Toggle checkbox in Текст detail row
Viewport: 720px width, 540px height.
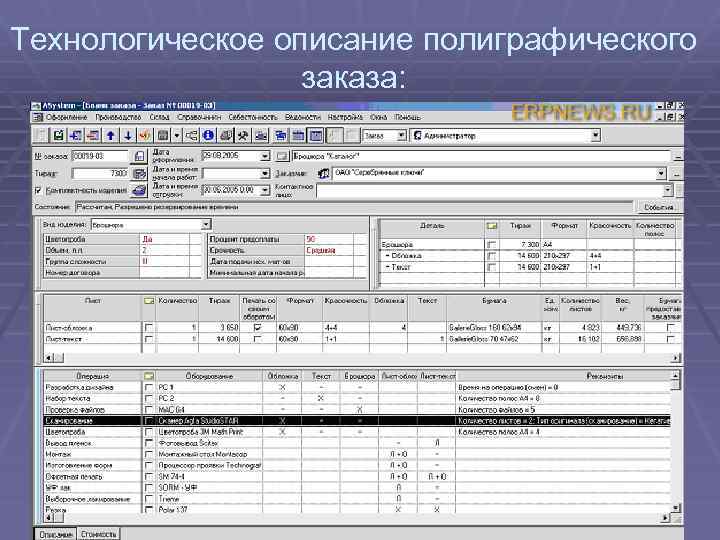[492, 267]
